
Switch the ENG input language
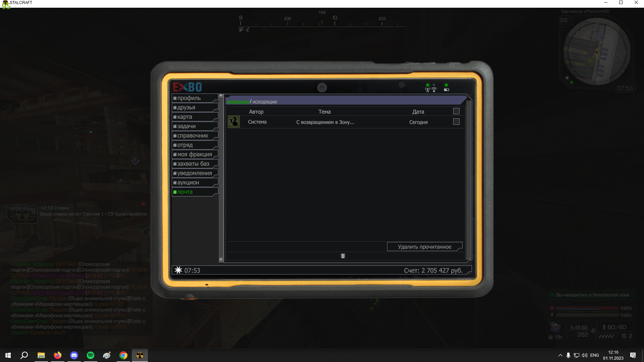[595, 355]
